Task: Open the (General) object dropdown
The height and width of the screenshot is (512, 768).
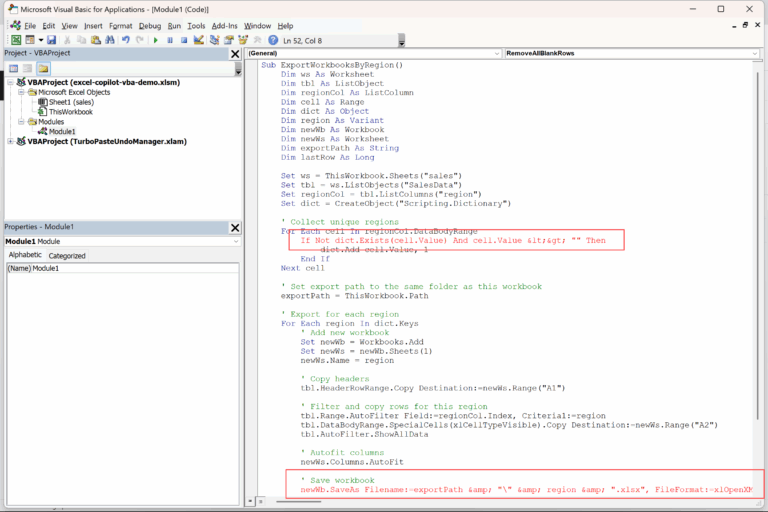Action: 497,53
